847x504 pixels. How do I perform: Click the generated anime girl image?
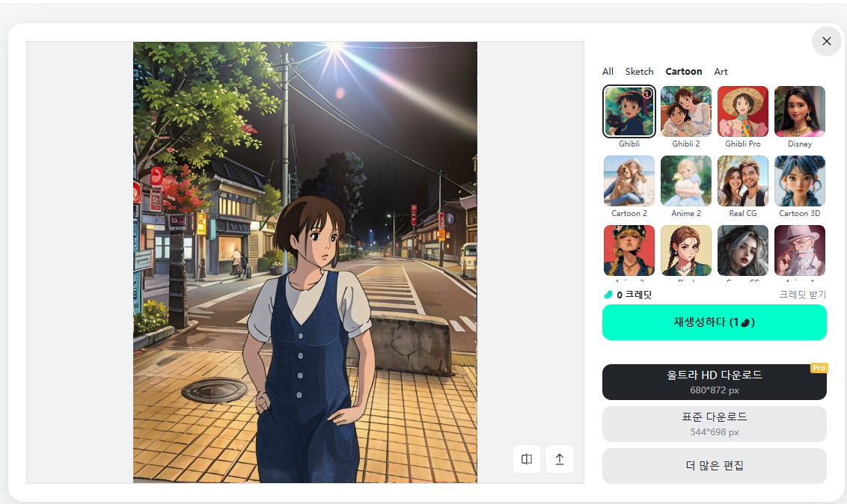(x=305, y=262)
